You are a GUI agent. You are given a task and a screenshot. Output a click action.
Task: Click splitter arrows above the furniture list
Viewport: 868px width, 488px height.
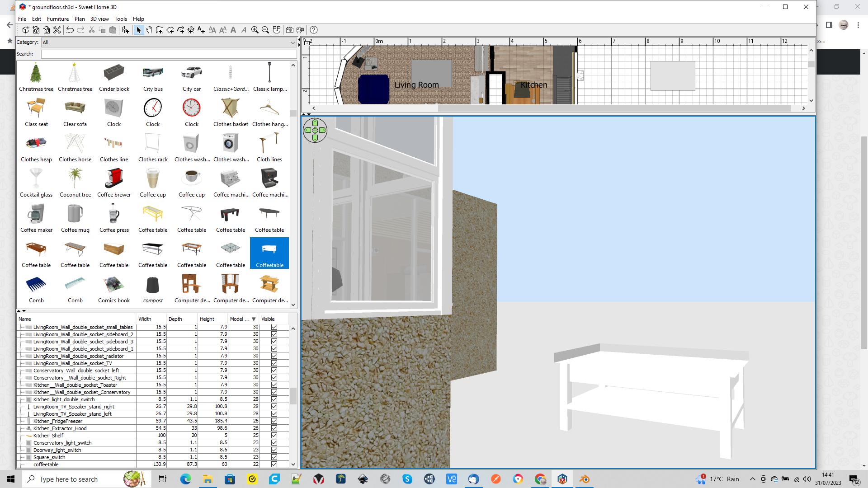tap(21, 311)
